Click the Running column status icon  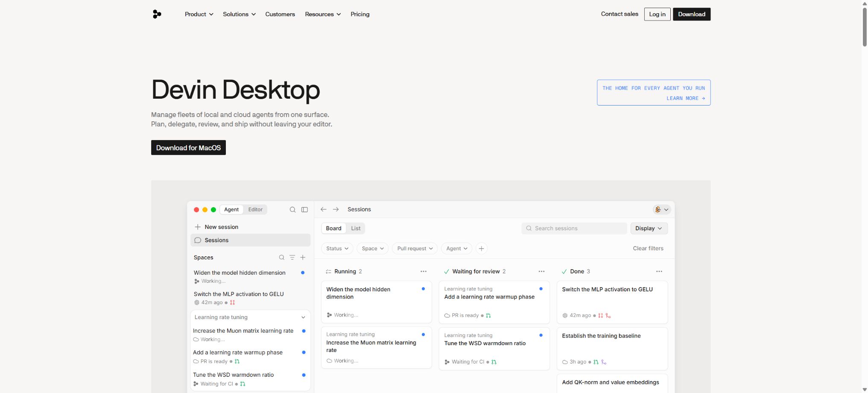[328, 272]
